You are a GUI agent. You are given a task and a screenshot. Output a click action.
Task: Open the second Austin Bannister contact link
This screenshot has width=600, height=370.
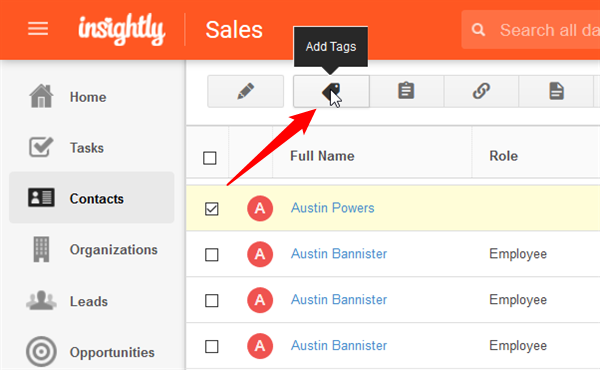339,300
